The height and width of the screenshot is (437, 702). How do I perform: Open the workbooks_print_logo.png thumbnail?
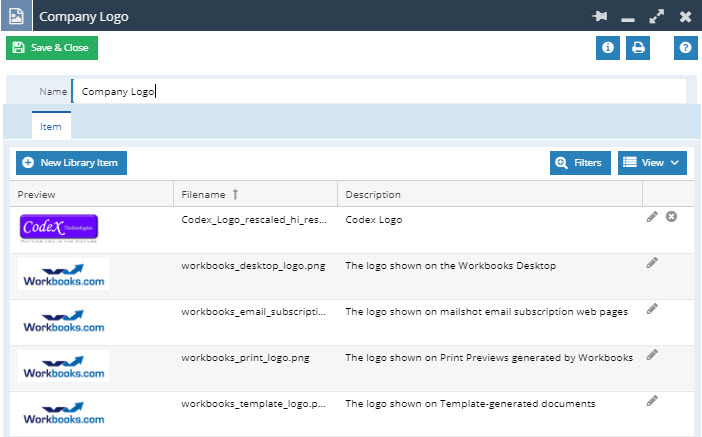click(64, 367)
